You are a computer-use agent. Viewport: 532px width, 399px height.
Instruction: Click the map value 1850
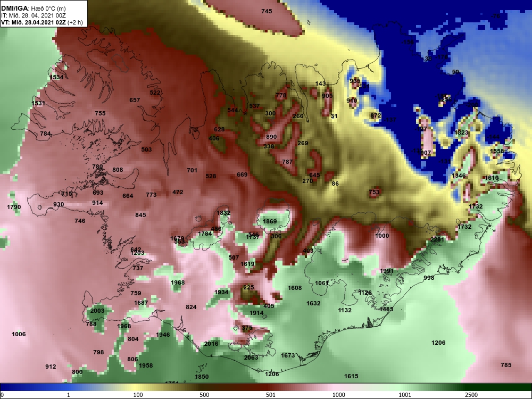click(202, 377)
